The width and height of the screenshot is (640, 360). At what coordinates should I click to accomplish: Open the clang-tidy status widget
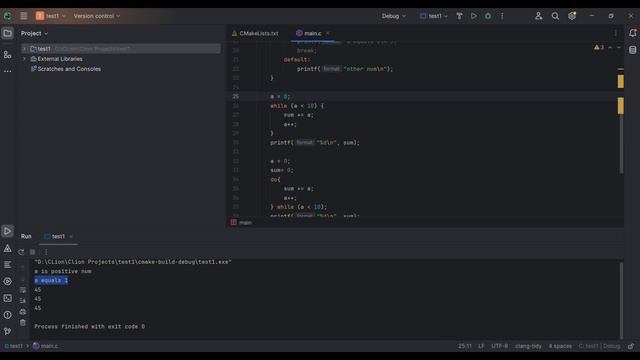(528, 346)
